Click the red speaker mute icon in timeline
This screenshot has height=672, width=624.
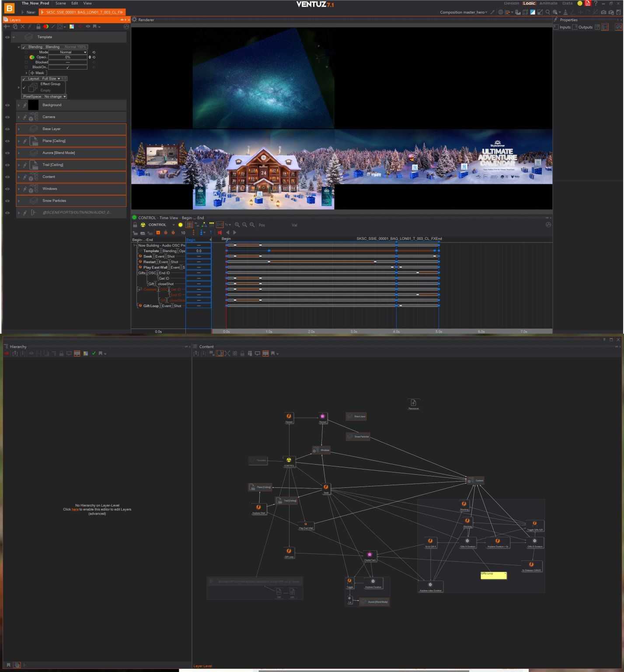pyautogui.click(x=220, y=233)
